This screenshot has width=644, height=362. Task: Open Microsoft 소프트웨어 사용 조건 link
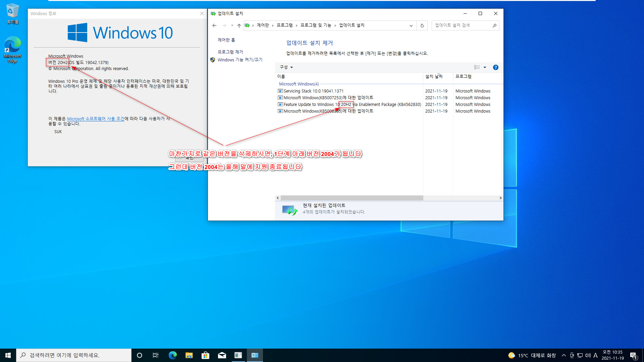(x=96, y=119)
